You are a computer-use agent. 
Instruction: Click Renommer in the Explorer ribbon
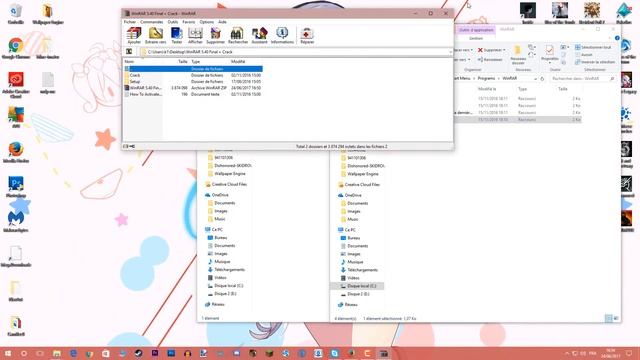(490, 60)
